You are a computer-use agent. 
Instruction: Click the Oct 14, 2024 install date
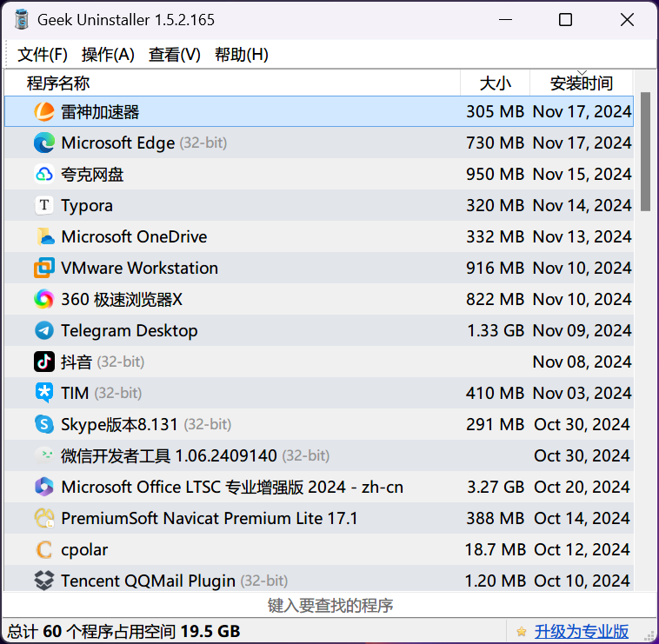[582, 518]
